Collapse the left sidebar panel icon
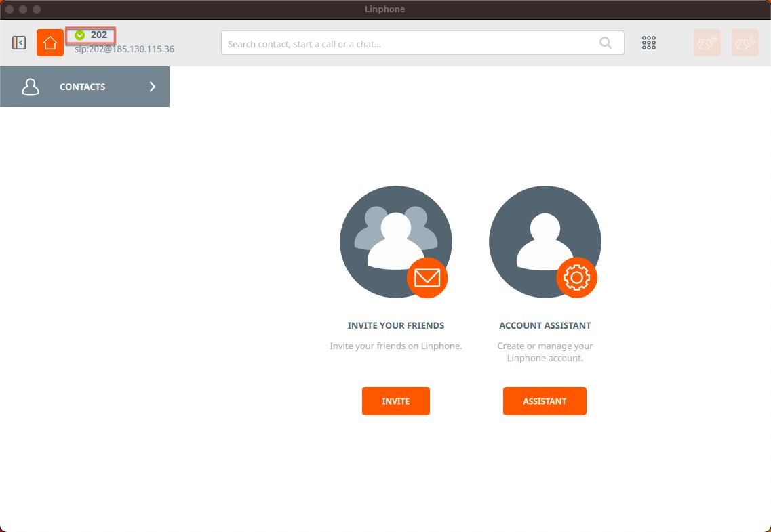The height and width of the screenshot is (532, 771). pos(19,43)
